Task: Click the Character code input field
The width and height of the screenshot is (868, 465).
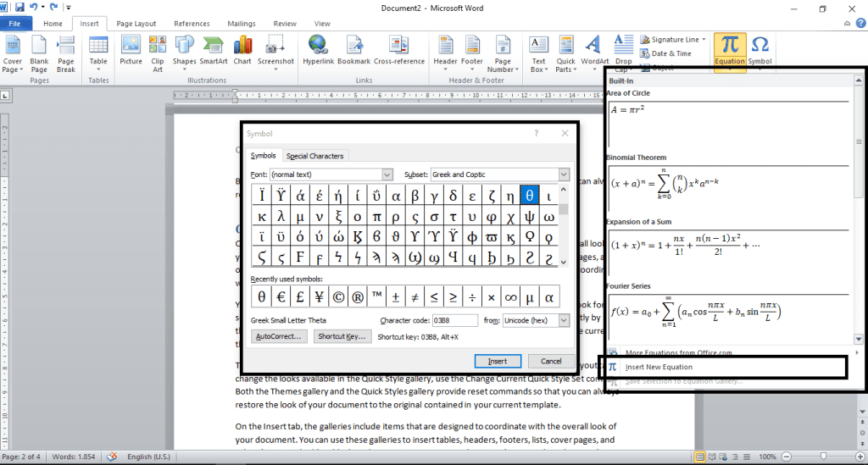Action: point(453,320)
